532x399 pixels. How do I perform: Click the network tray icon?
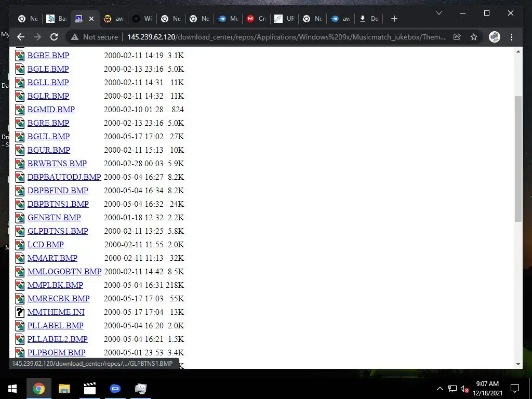click(x=453, y=389)
